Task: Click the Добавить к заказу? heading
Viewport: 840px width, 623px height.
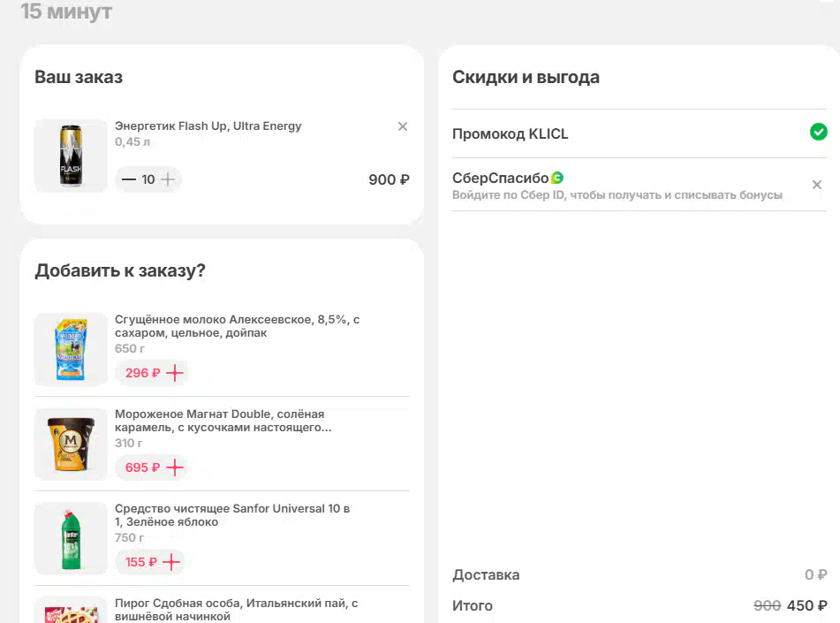Action: pyautogui.click(x=120, y=270)
